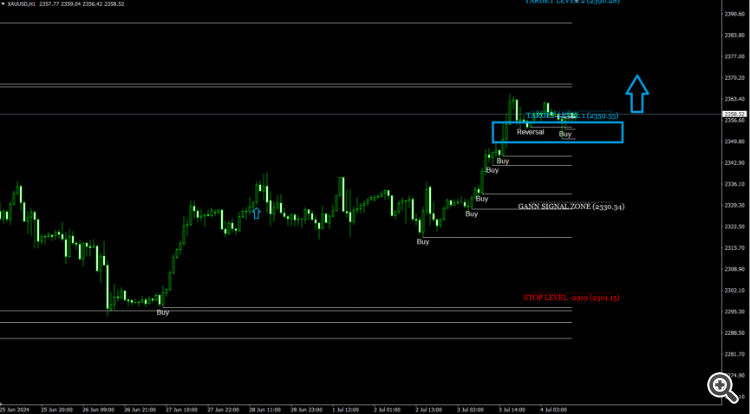Click the 4 Jul 03:00 time axis label
The image size is (750, 414).
pos(554,410)
